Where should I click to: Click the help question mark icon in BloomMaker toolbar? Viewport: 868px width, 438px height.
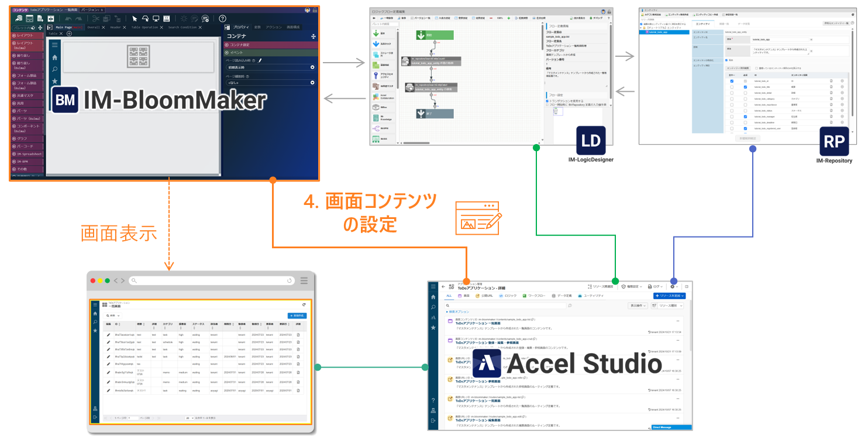pyautogui.click(x=222, y=19)
